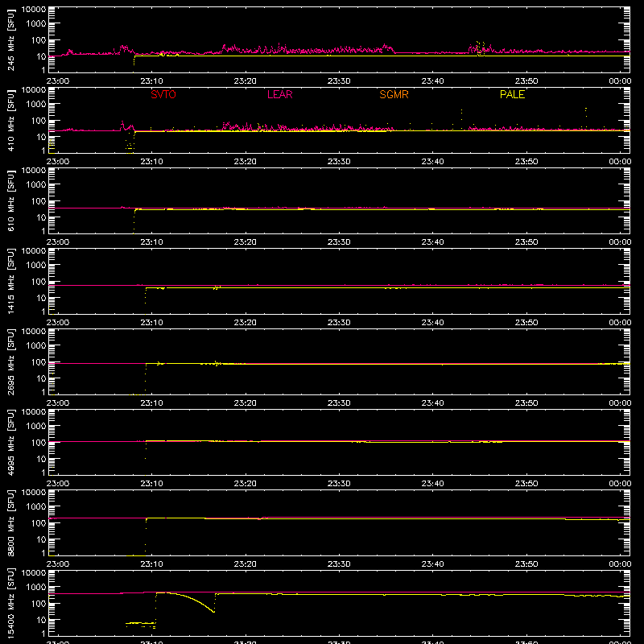Click 23:10 tick below the 8800 MHz plot
This screenshot has width=644, height=644.
tap(151, 564)
